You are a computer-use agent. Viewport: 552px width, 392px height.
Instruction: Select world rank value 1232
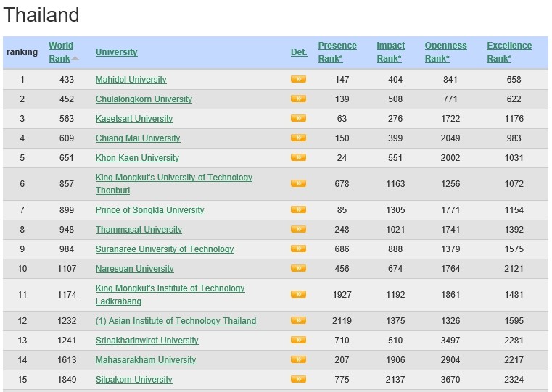coord(67,321)
